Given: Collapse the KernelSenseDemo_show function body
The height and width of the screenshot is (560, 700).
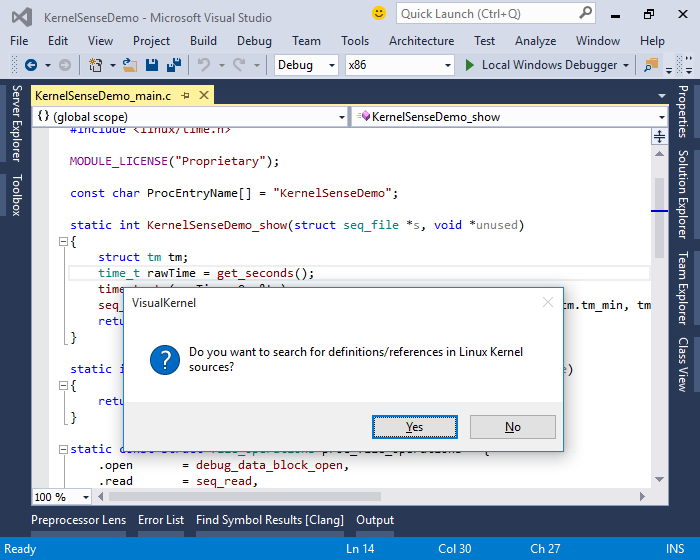Looking at the screenshot, I should 63,242.
